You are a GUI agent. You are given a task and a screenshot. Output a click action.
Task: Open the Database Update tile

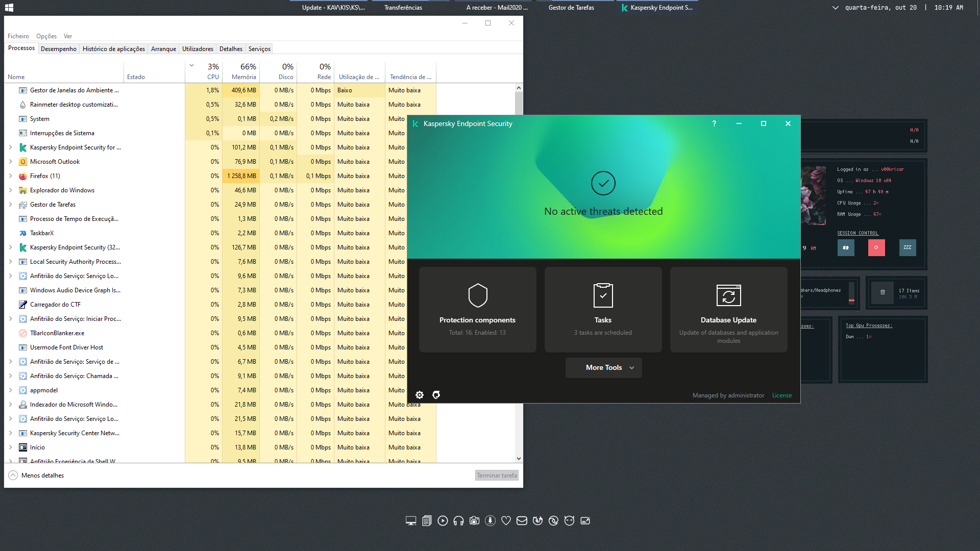(x=728, y=309)
